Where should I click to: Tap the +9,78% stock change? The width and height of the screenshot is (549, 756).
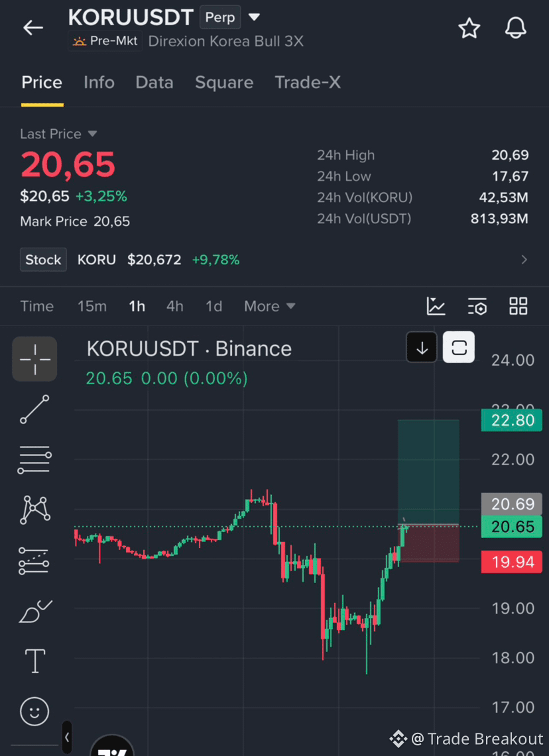[215, 260]
